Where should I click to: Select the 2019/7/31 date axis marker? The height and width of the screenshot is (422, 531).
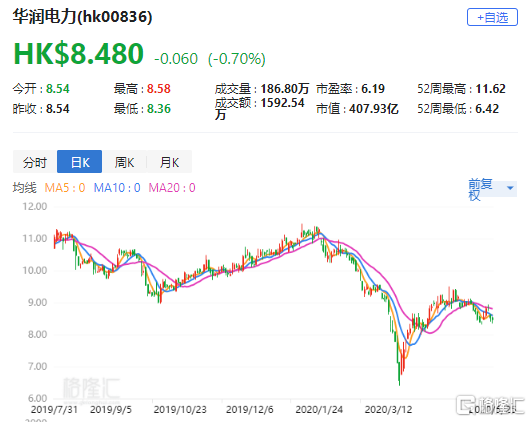[x=54, y=409]
